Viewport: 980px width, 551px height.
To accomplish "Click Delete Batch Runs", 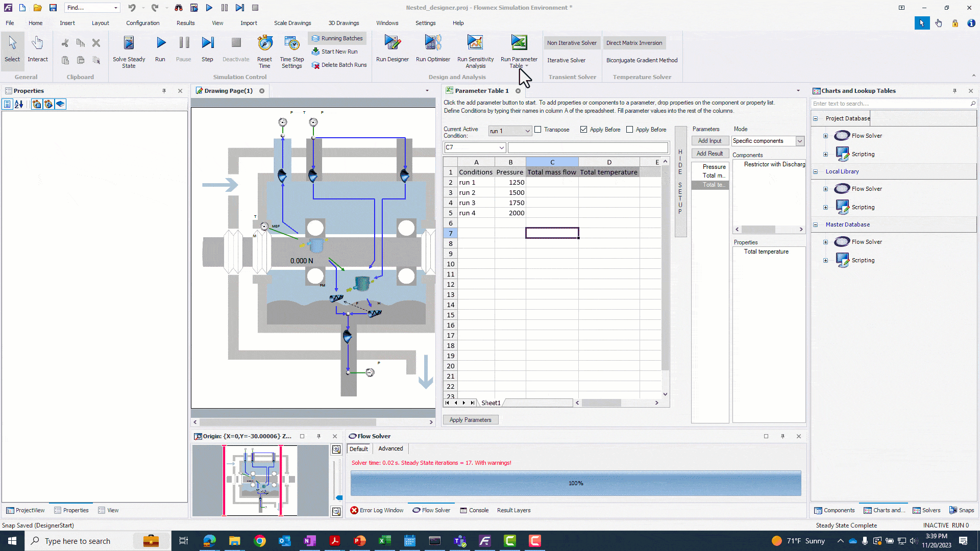I will click(339, 65).
